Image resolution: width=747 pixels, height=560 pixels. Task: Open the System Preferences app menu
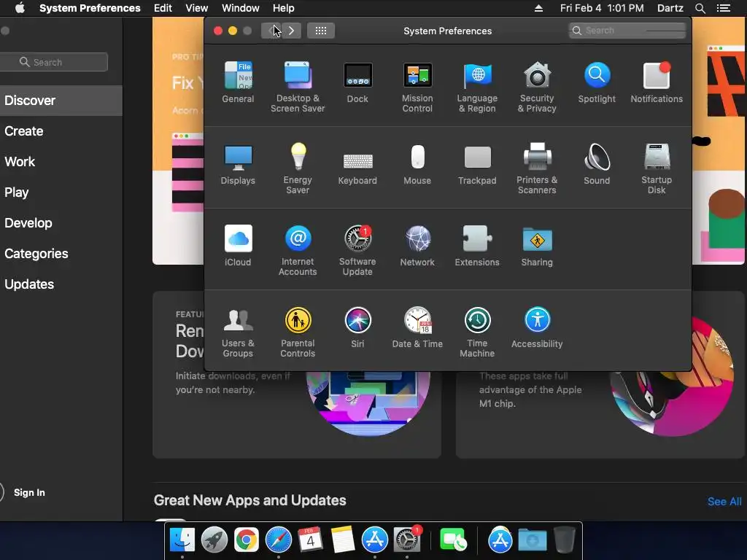[x=90, y=8]
